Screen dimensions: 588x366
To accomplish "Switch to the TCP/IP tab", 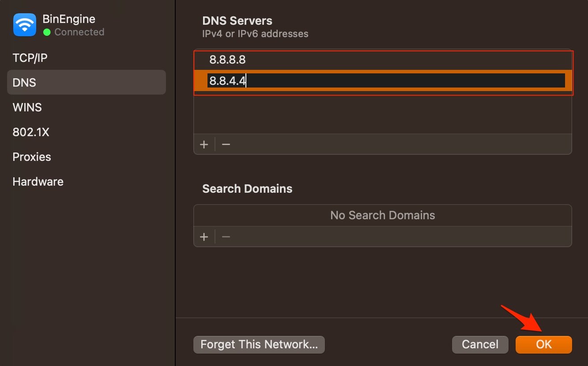I will (x=30, y=57).
